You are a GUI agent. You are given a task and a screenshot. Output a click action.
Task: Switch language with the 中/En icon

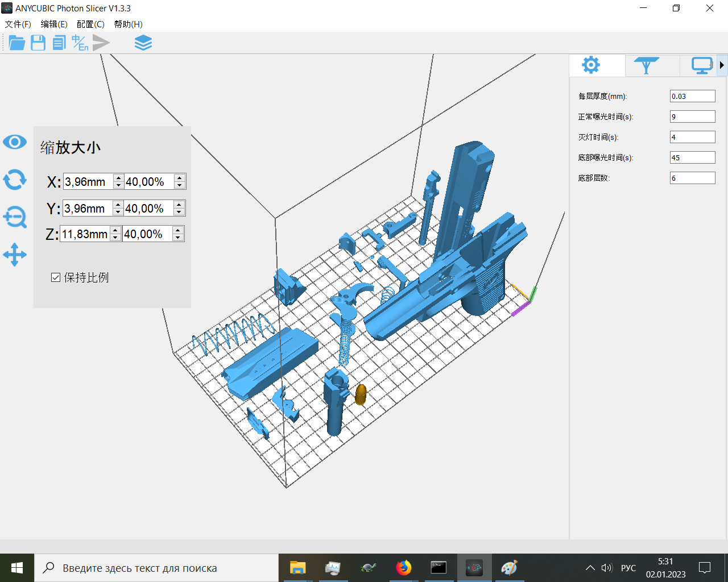[x=80, y=43]
